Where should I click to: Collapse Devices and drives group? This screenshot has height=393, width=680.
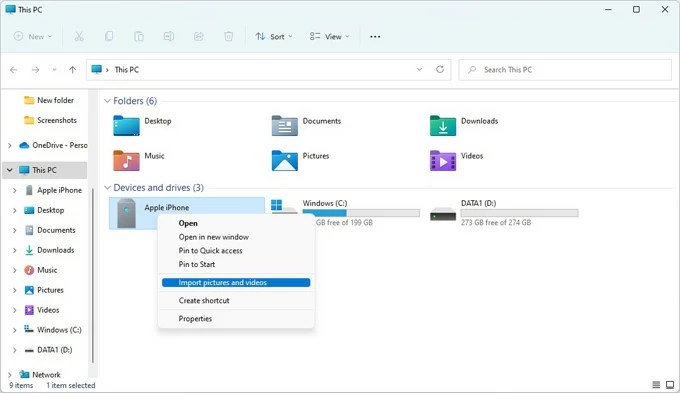[107, 188]
